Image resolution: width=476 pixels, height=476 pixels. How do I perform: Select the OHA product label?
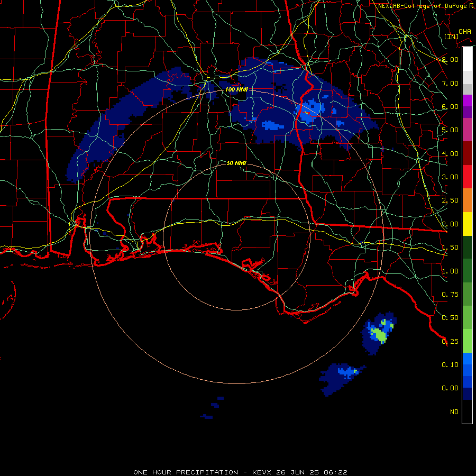tap(465, 32)
